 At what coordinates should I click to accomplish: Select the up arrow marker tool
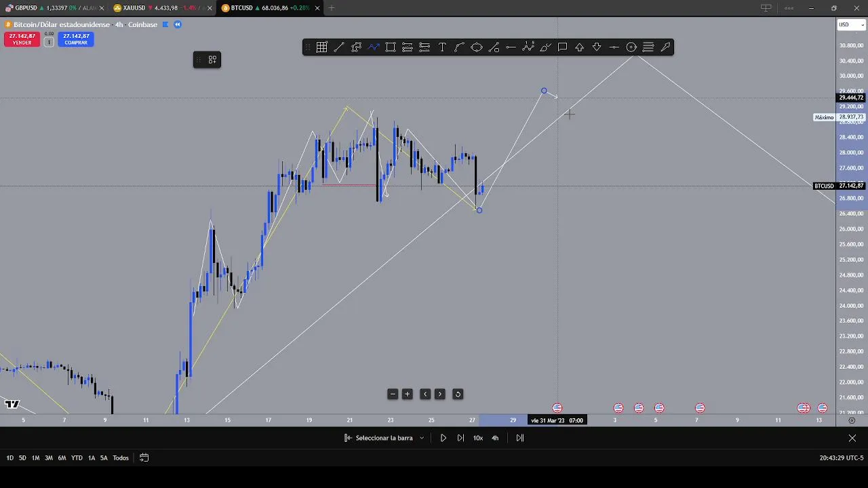click(580, 47)
